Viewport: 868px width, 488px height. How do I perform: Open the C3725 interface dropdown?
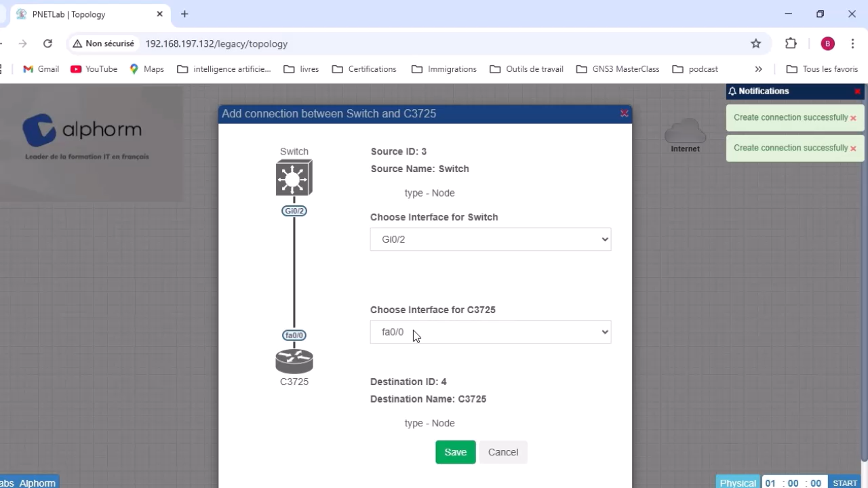coord(490,332)
